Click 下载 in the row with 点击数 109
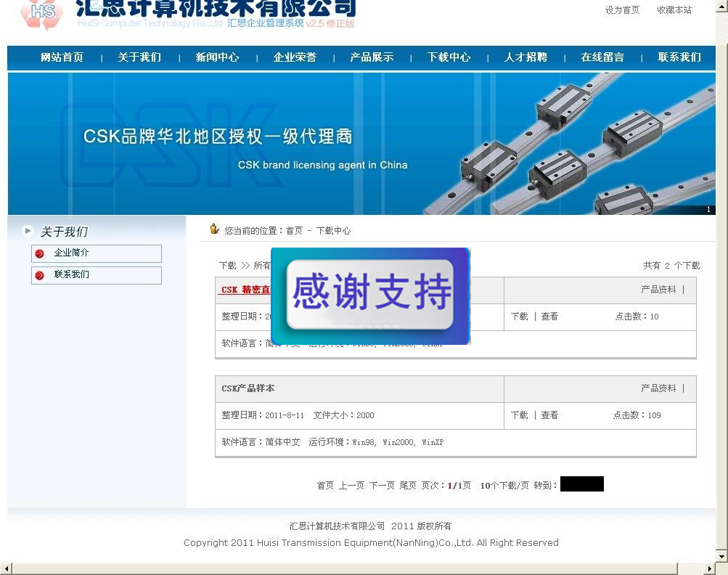This screenshot has width=728, height=575. 520,415
